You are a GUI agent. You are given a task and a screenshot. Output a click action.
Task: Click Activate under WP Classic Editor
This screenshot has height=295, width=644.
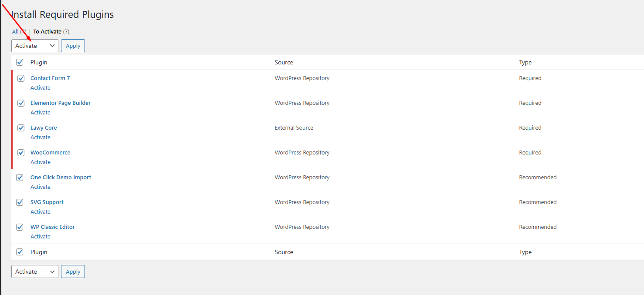coord(41,237)
